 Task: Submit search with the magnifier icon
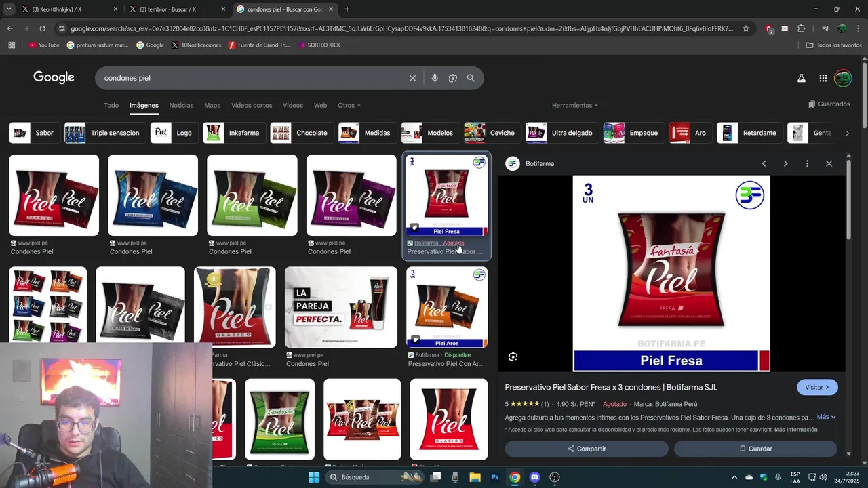click(471, 78)
